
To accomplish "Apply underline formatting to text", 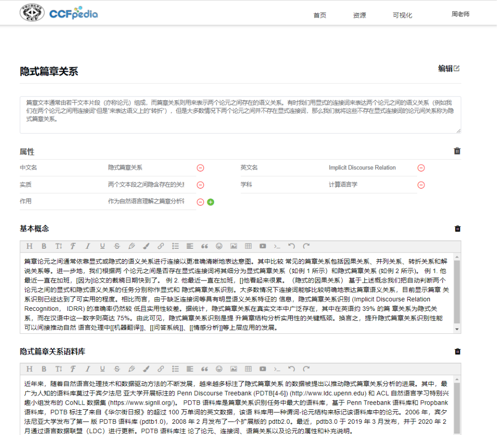I will pyautogui.click(x=102, y=246).
